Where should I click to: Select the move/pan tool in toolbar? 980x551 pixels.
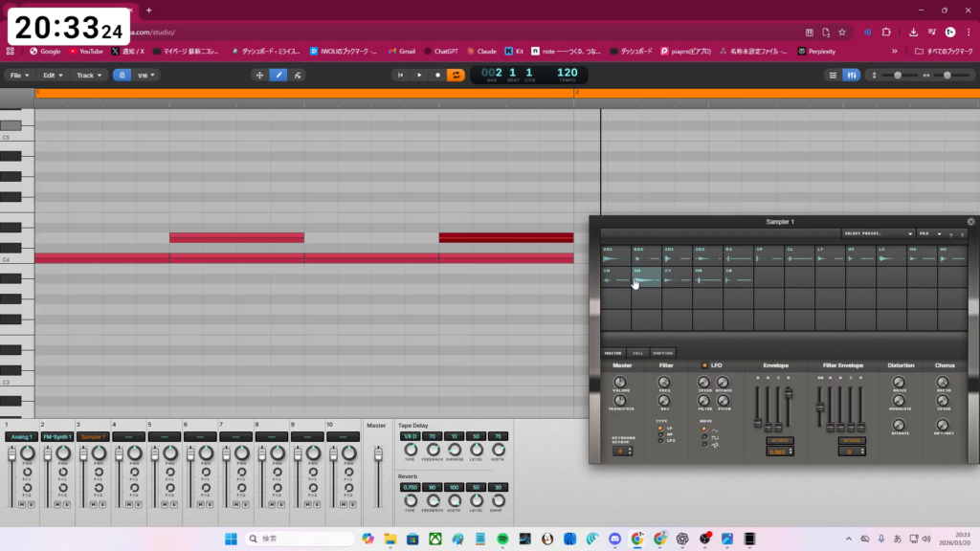coord(259,75)
